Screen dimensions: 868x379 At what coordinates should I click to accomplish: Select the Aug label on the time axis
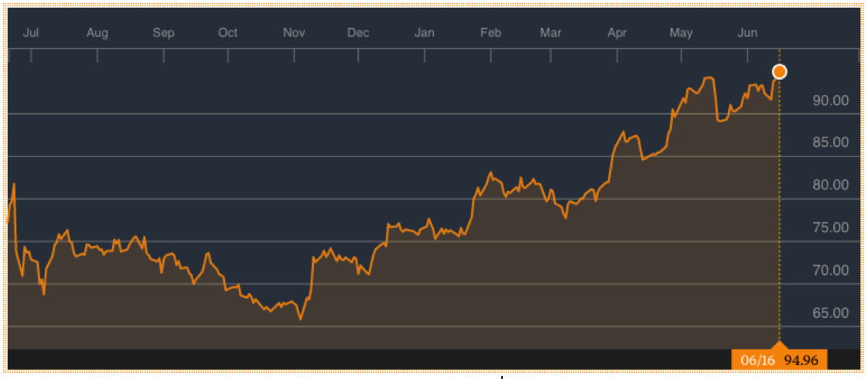[97, 33]
